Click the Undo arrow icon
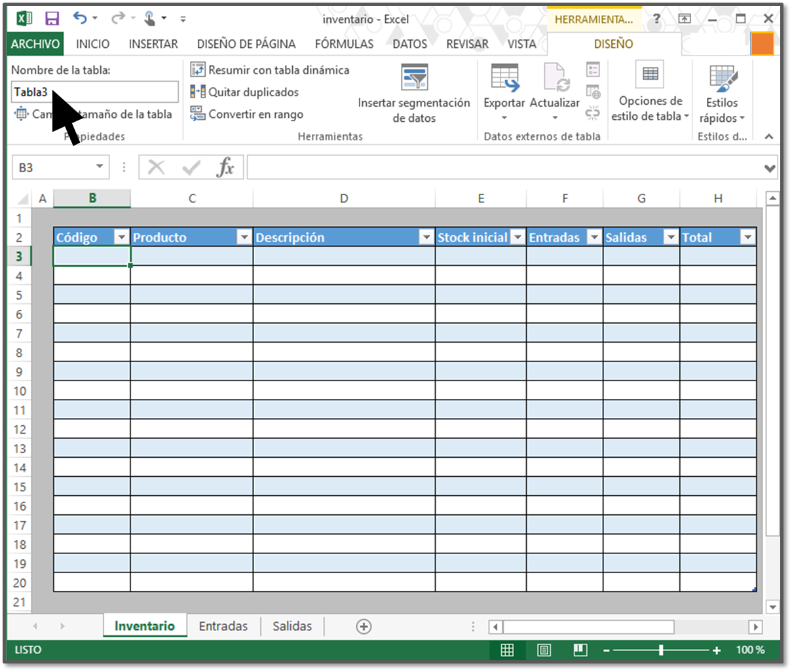 click(80, 18)
